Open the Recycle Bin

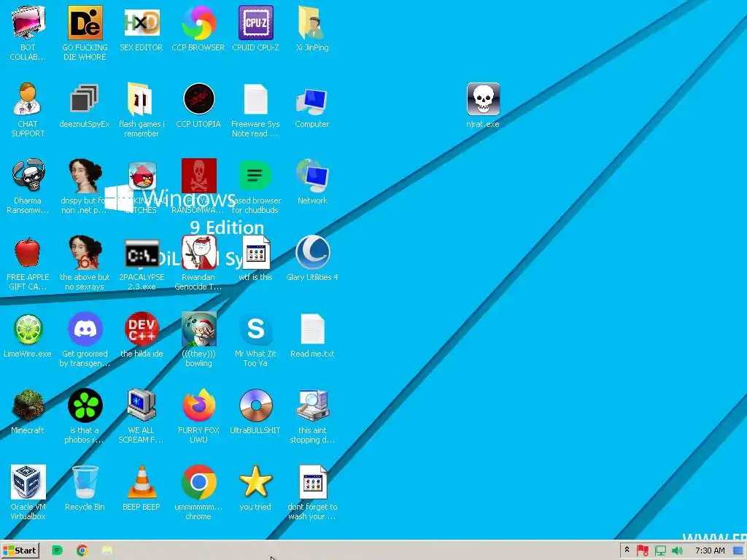click(x=85, y=488)
